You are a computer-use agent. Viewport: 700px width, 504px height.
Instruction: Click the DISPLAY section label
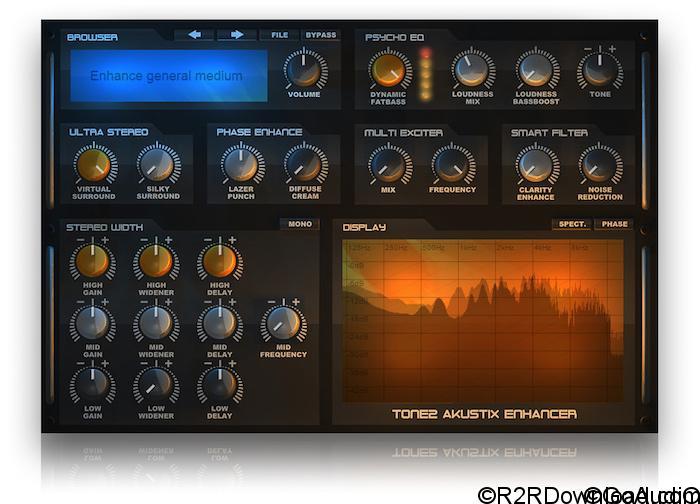coord(364,227)
